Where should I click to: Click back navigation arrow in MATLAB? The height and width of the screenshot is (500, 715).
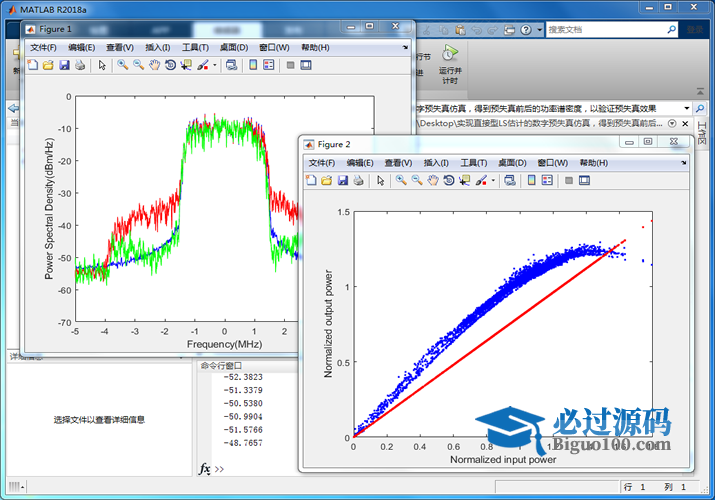(14, 108)
